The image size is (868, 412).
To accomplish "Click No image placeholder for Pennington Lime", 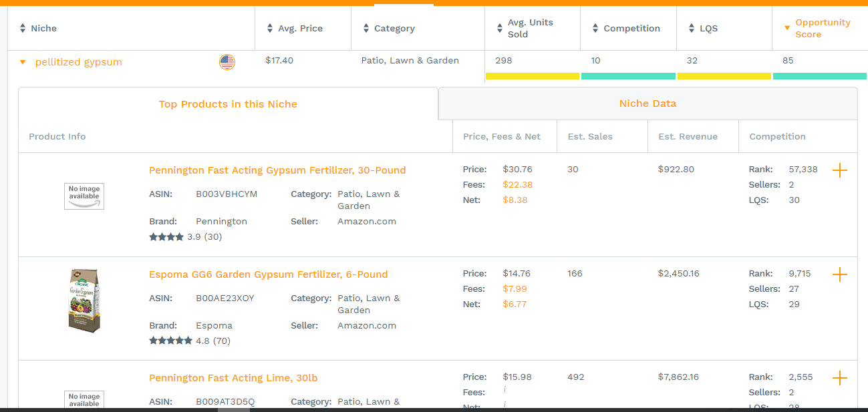I will 84,399.
